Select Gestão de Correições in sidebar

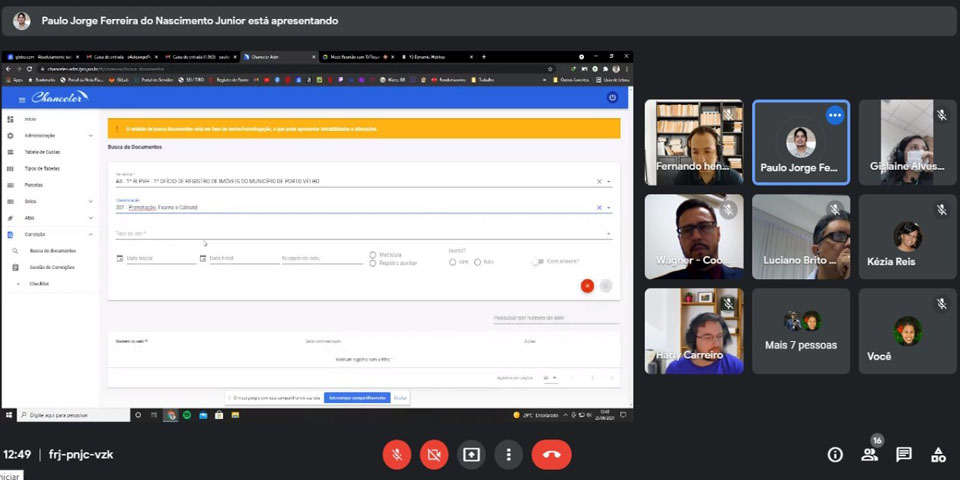click(53, 267)
